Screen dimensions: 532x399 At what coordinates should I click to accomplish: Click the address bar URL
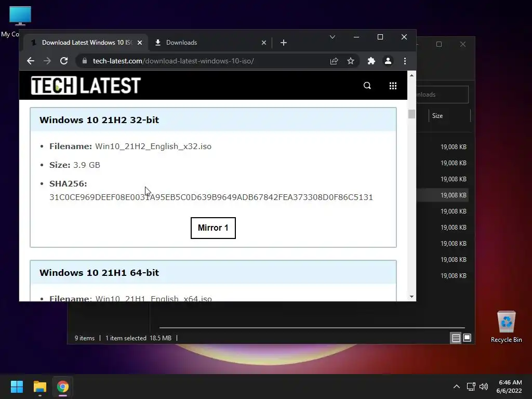coord(174,61)
